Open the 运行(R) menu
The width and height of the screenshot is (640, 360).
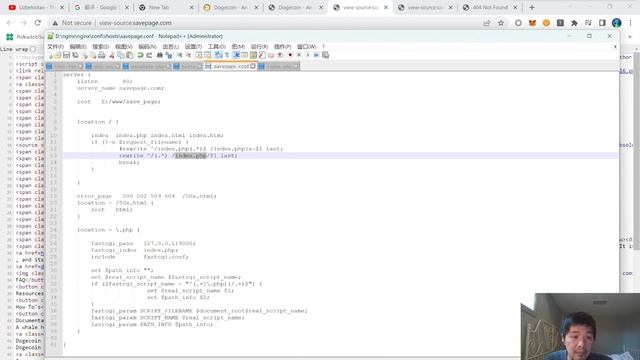(259, 47)
